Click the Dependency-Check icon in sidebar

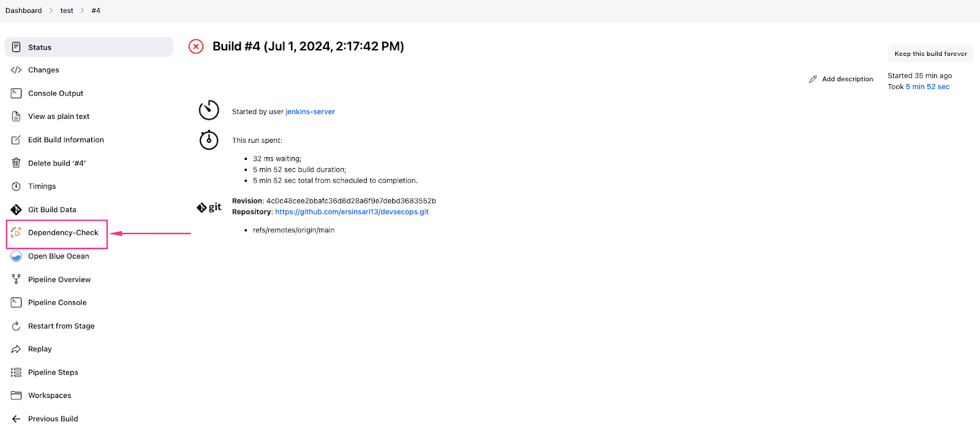tap(17, 233)
